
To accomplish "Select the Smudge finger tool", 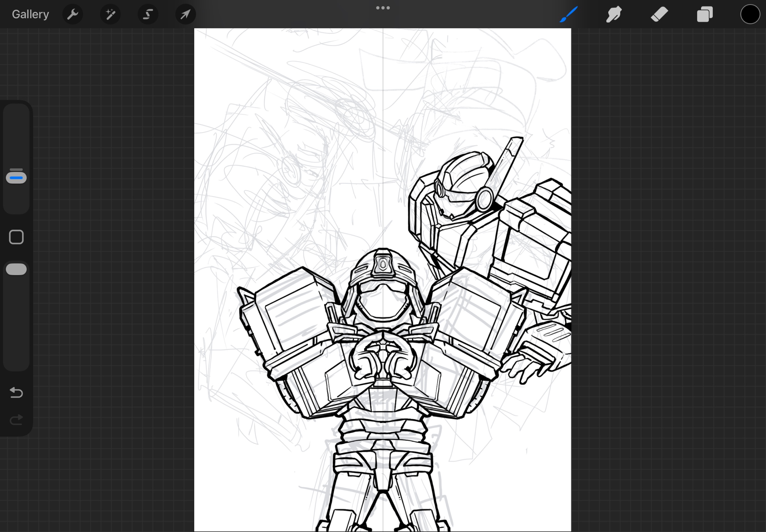I will 614,15.
